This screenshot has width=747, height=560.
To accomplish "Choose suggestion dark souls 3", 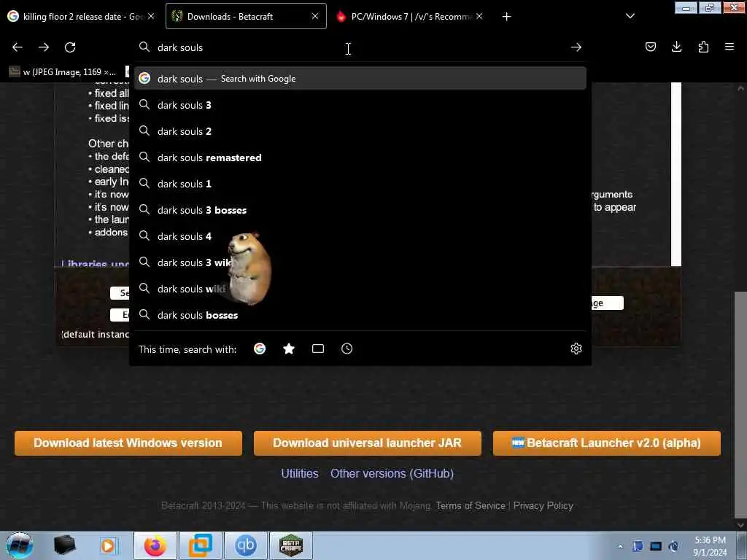I will tap(360, 105).
